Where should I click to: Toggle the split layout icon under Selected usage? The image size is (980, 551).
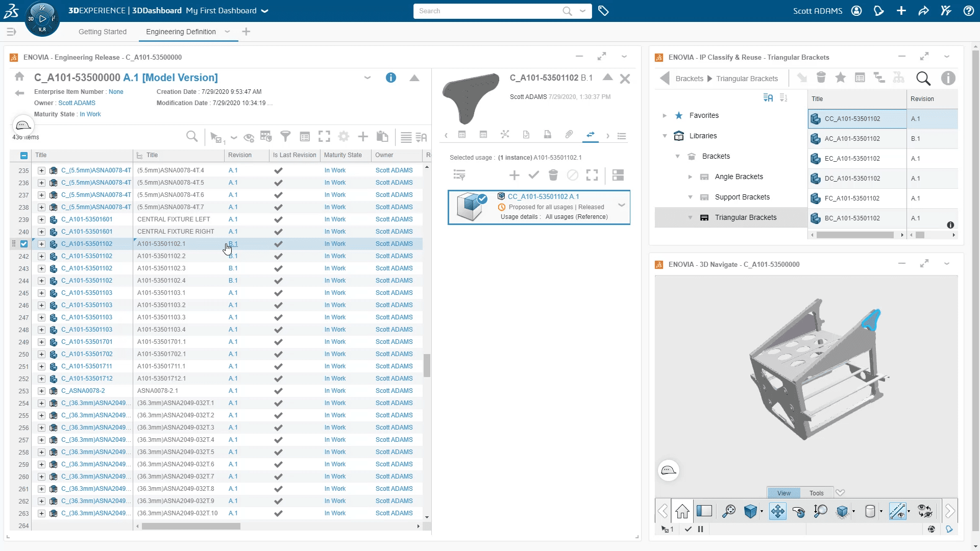618,175
